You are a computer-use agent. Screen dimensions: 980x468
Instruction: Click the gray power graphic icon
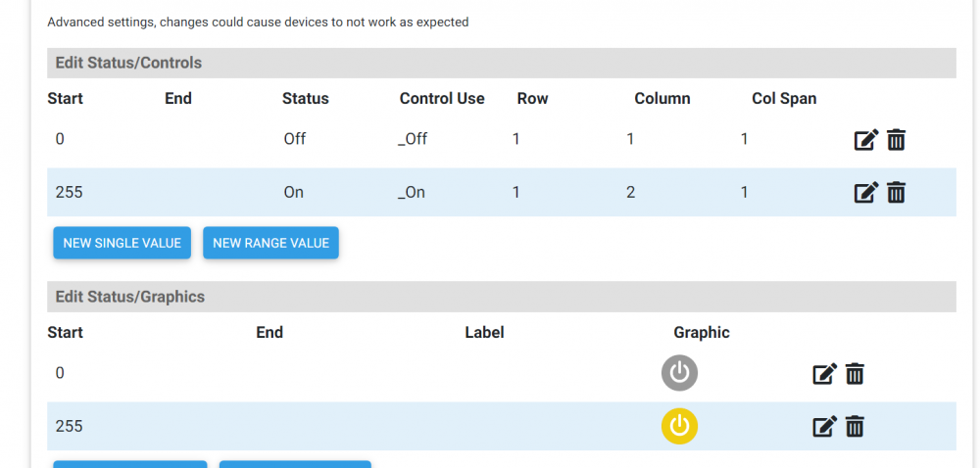pyautogui.click(x=679, y=373)
